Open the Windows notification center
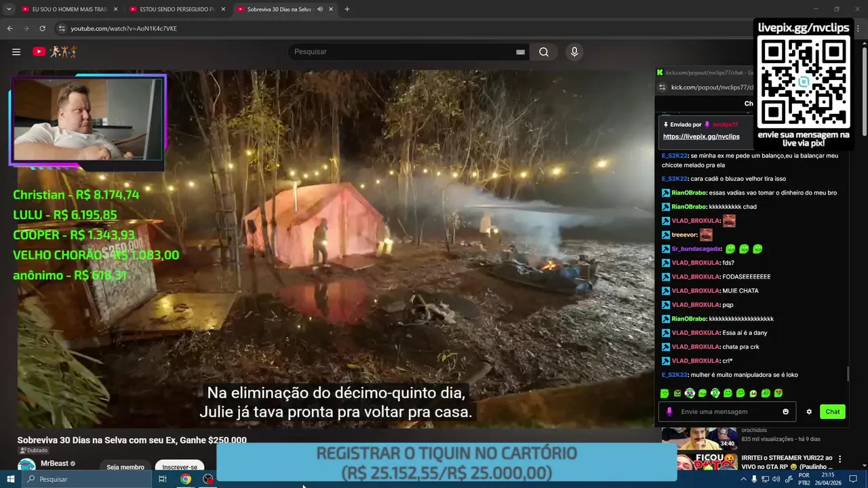The height and width of the screenshot is (488, 868). (854, 479)
